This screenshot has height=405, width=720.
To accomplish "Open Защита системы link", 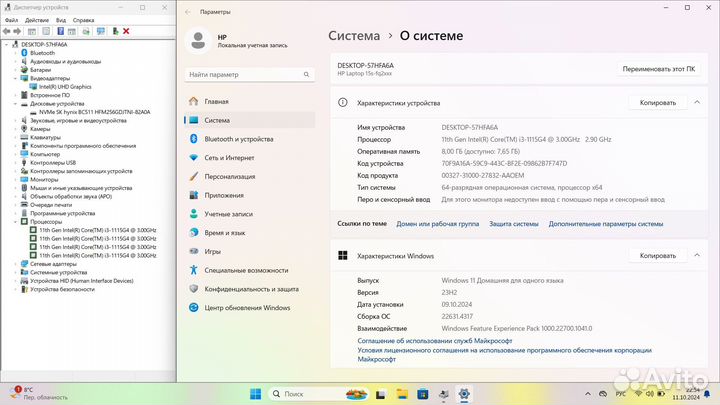I will 513,224.
